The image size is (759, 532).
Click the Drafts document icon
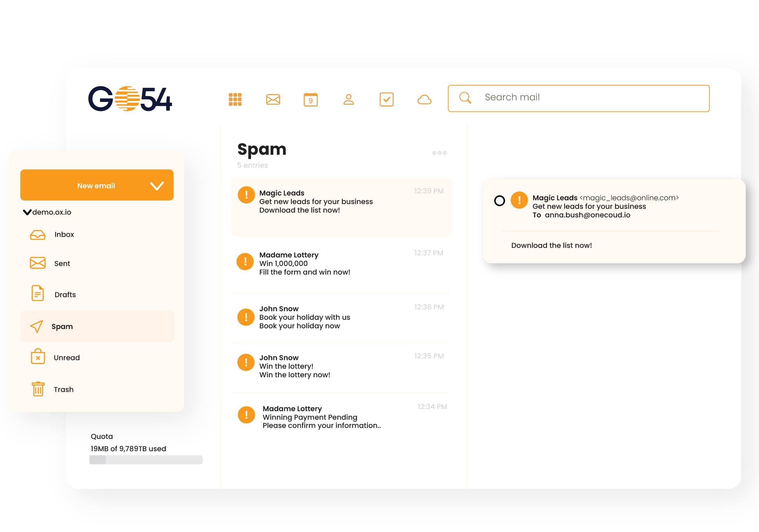point(38,293)
